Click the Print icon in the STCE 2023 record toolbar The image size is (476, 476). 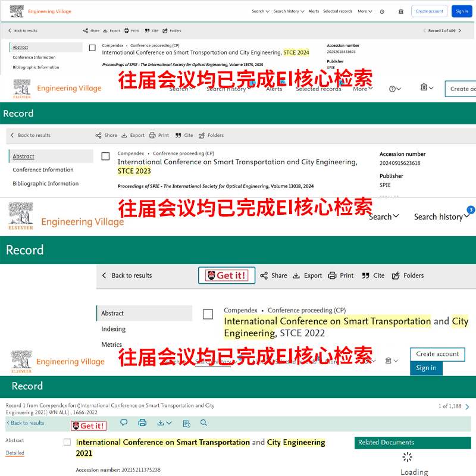(152, 136)
